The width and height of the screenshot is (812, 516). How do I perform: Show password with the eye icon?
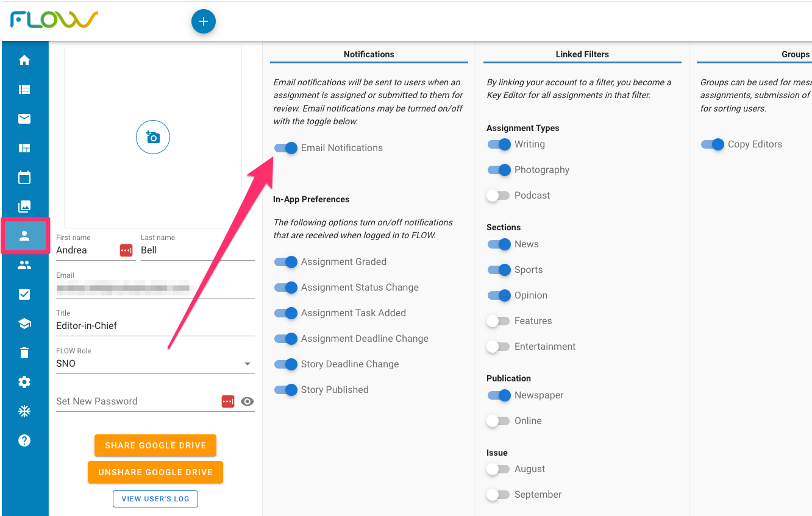tap(247, 401)
